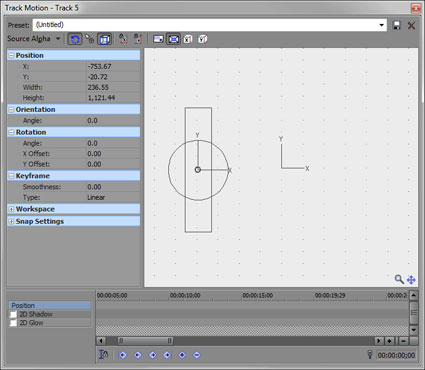Screen dimensions: 425x370
Task: Click timeline vertical scroll up arrow
Action: click(413, 296)
